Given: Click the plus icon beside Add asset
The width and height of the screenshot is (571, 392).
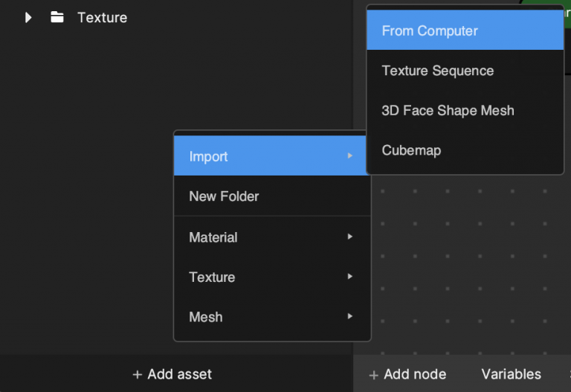Looking at the screenshot, I should pyautogui.click(x=137, y=374).
